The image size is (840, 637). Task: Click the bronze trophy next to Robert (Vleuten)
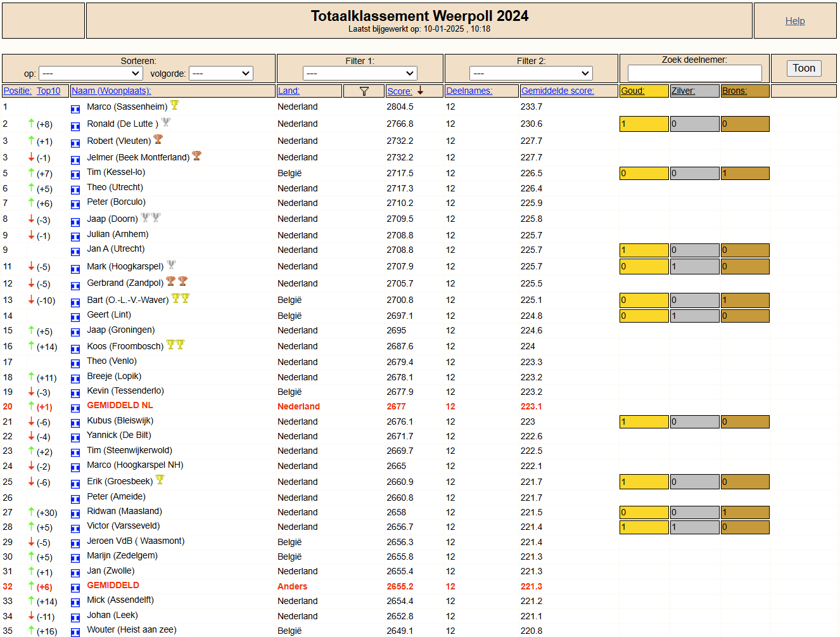click(x=158, y=139)
